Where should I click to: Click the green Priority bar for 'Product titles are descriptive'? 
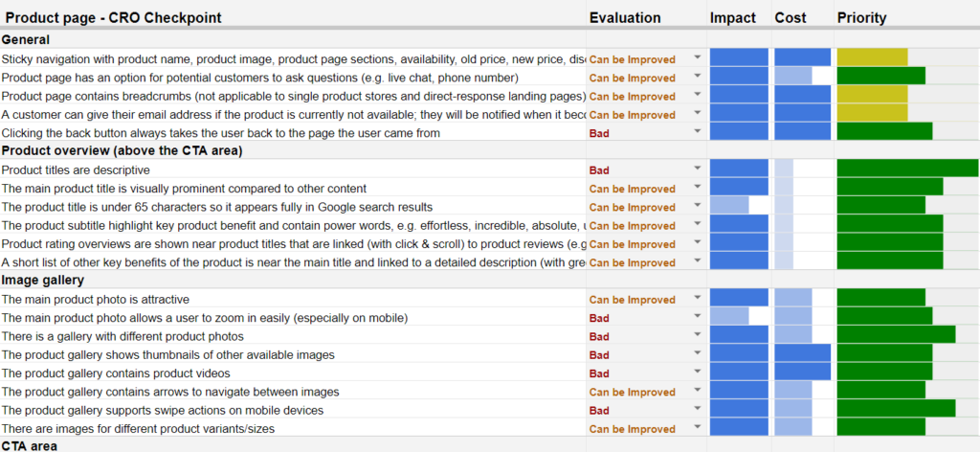906,169
